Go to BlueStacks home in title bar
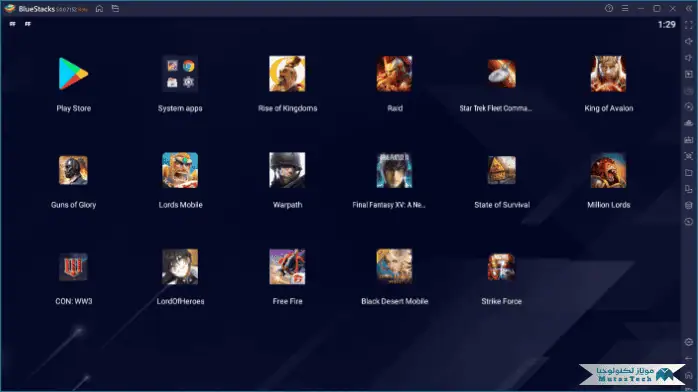 tap(99, 8)
